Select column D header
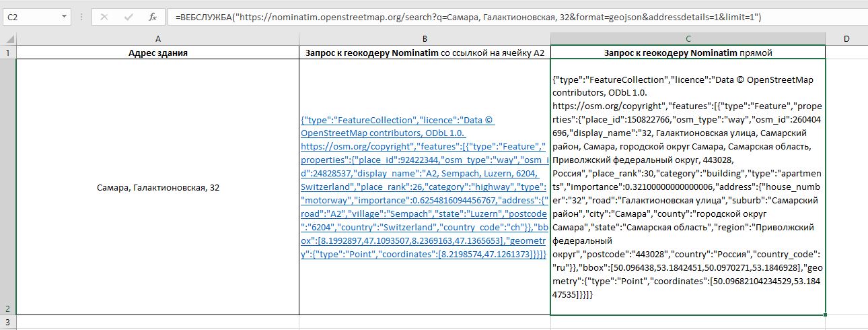868x330 pixels. (846, 39)
